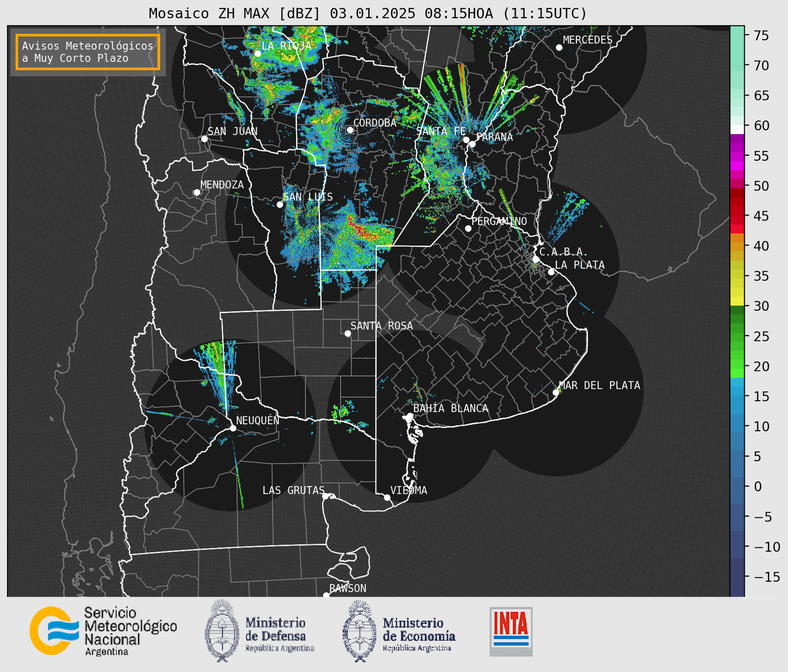Select the VIEDMA city marker
This screenshot has width=788, height=672.
pyautogui.click(x=387, y=497)
